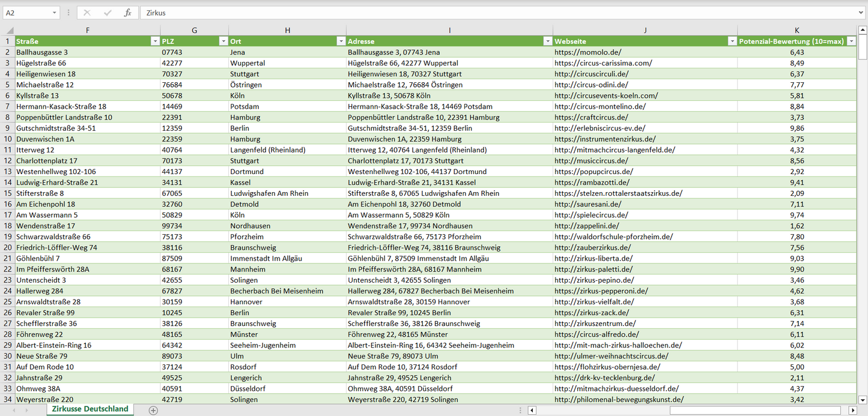Open the Straße column filter dropdown
Viewport: 868px width, 416px height.
(x=154, y=41)
